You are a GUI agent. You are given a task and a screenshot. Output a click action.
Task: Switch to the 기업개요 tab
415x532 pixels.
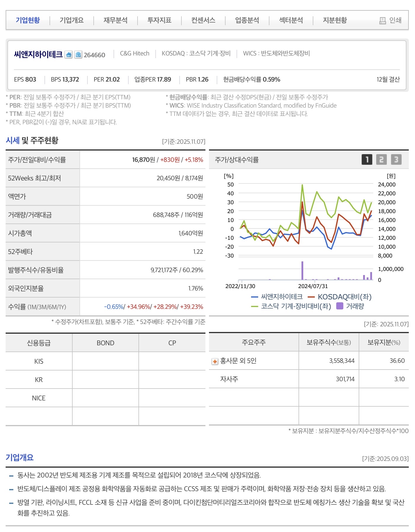point(72,20)
